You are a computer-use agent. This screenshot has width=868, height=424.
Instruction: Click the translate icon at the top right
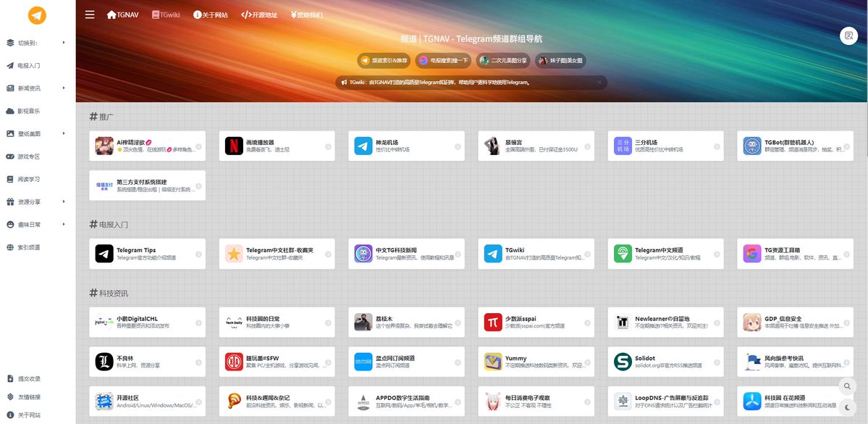pyautogui.click(x=848, y=36)
